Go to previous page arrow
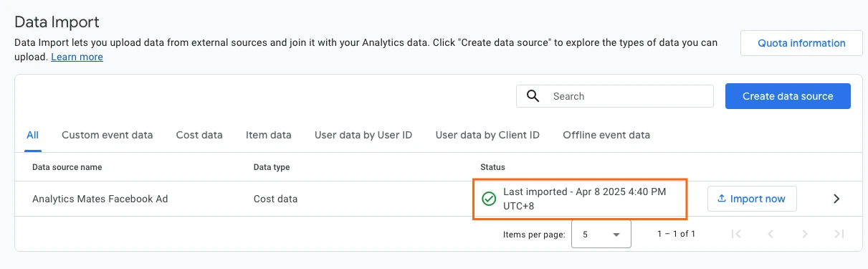868x269 pixels. point(771,234)
